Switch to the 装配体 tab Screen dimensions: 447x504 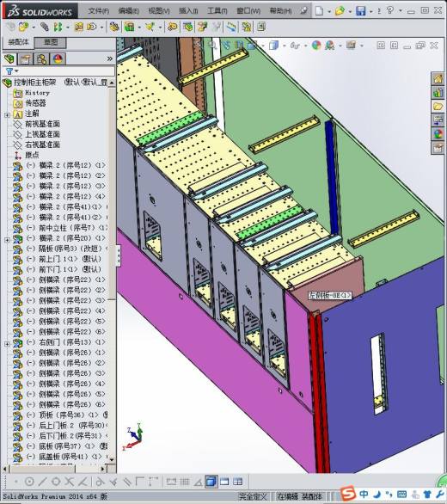click(18, 42)
